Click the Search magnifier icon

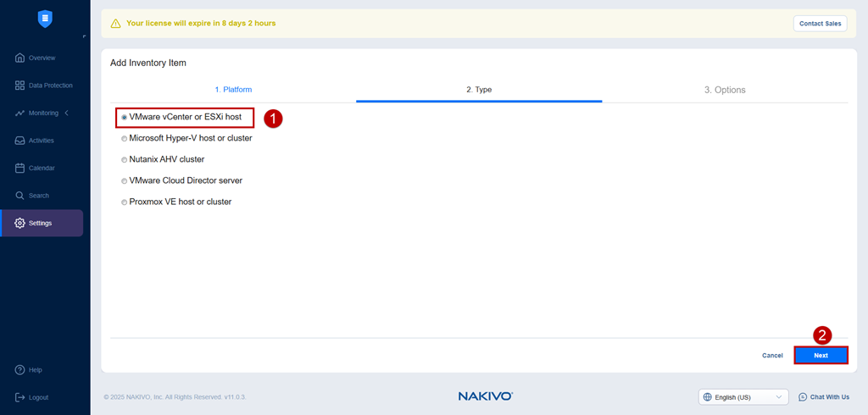20,196
